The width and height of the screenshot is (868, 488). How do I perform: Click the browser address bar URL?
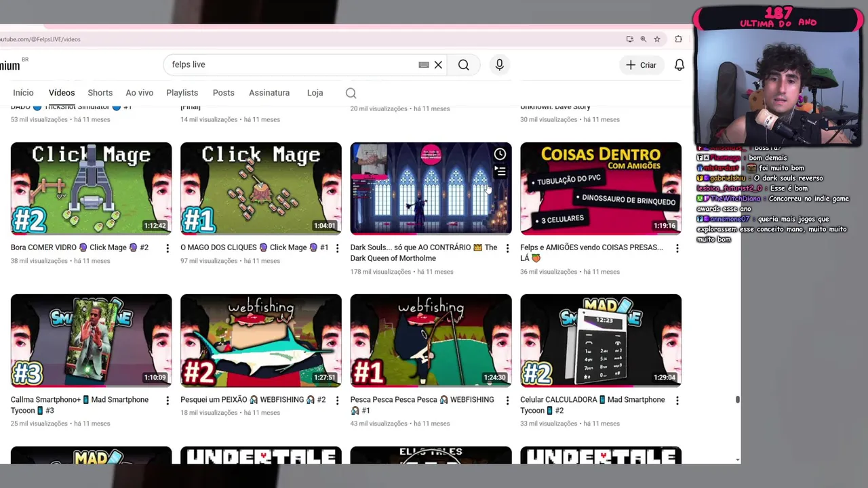[41, 39]
